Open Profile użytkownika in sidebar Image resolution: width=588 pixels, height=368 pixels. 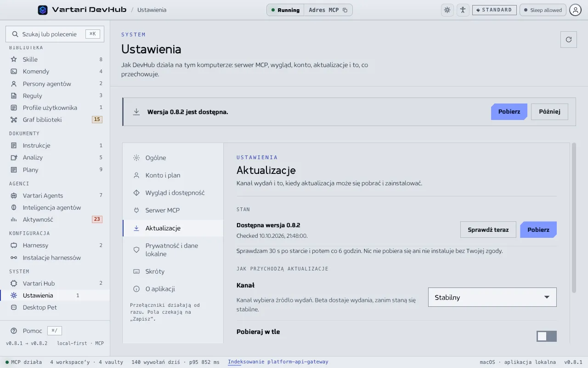tap(55, 108)
